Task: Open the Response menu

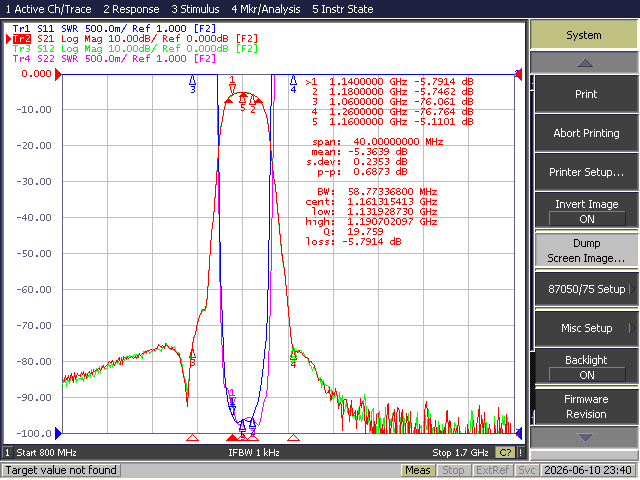Action: pos(131,9)
